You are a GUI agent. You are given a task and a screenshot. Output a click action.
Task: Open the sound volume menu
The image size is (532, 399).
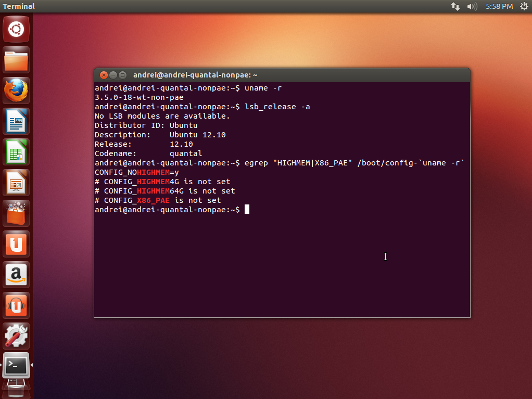tap(472, 6)
